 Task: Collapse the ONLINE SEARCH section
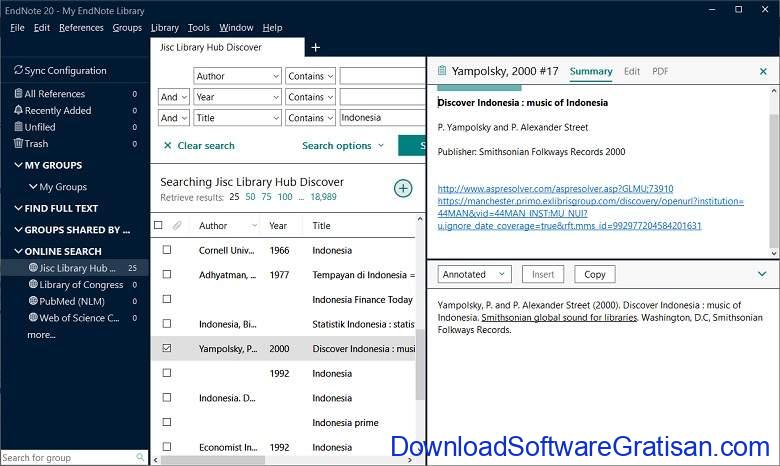click(x=18, y=251)
